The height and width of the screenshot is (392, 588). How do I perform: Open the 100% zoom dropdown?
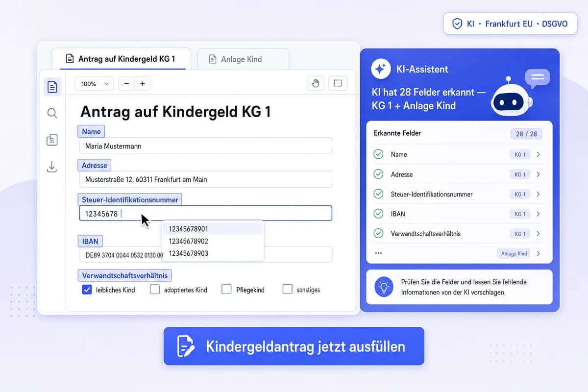point(95,84)
